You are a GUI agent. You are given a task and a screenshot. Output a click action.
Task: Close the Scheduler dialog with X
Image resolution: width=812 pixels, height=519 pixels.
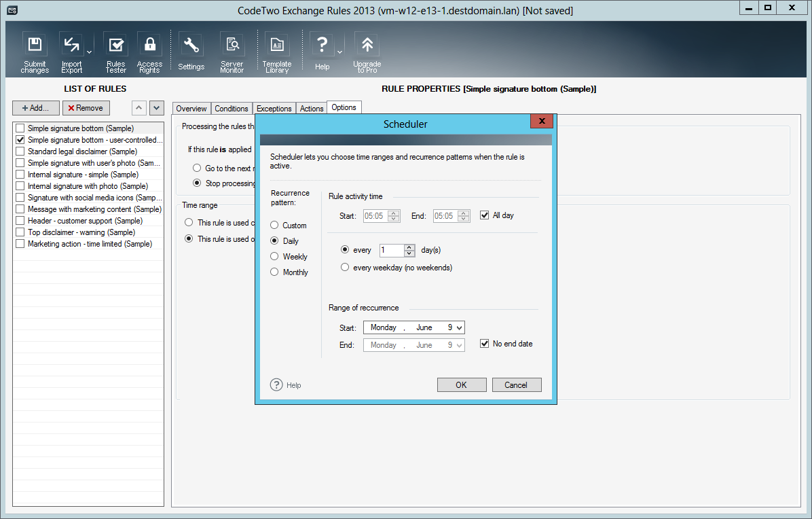pyautogui.click(x=542, y=121)
